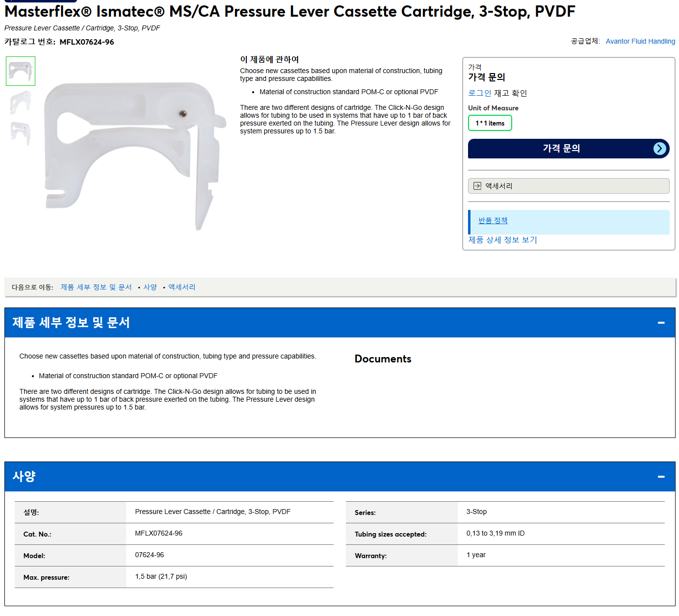Click catalog number MFLX07624-96 at top
This screenshot has width=679, height=616.
pos(87,42)
